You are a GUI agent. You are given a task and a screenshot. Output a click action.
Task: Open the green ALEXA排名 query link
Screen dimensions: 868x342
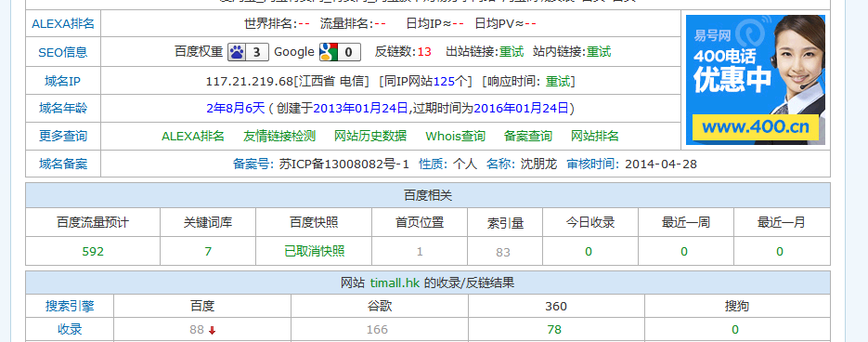pyautogui.click(x=193, y=136)
